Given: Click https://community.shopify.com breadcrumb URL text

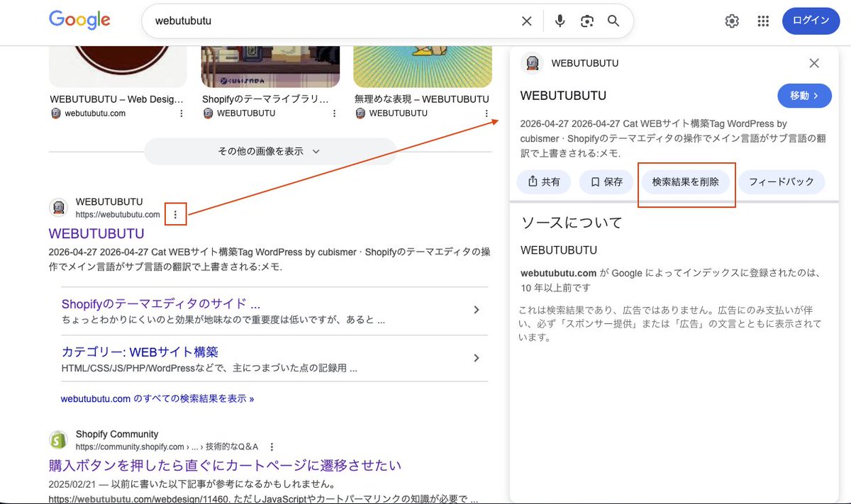Looking at the screenshot, I should tap(130, 447).
